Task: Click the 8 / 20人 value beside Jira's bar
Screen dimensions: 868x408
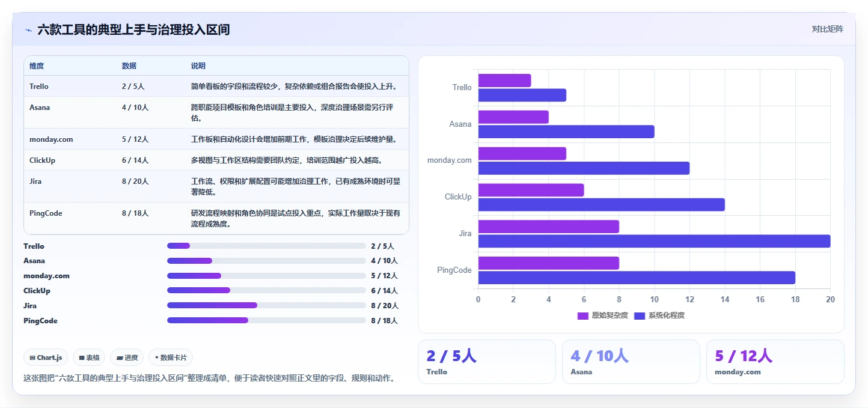Action: pyautogui.click(x=385, y=306)
